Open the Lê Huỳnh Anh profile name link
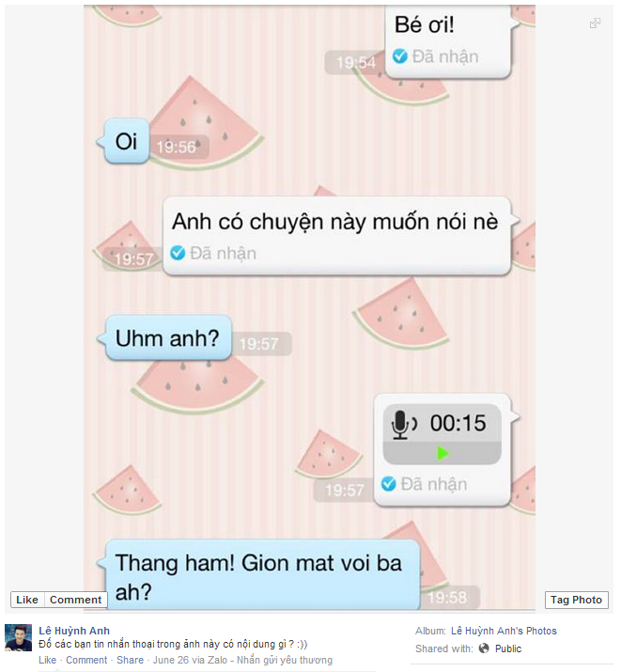 [x=74, y=631]
